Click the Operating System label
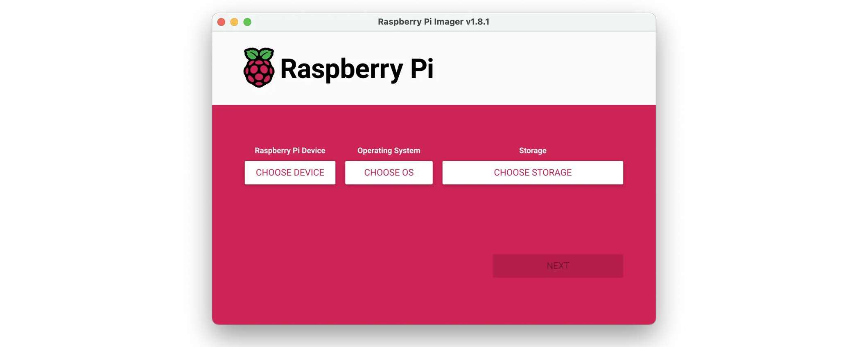 [389, 151]
